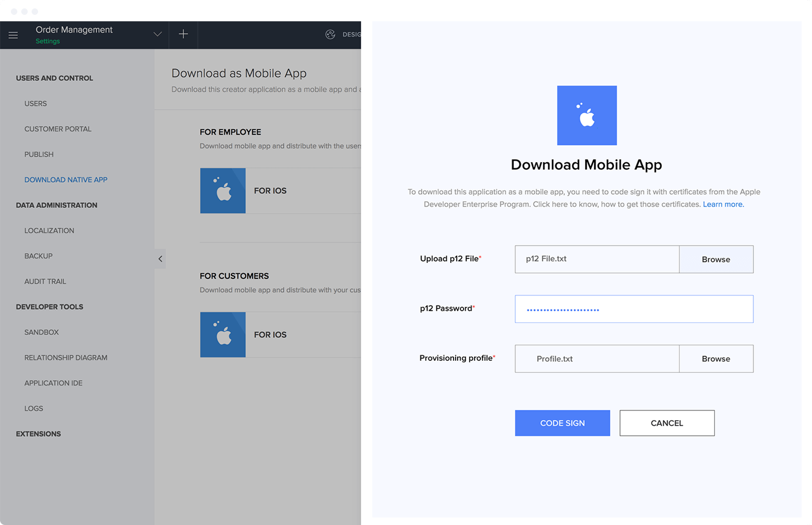
Task: Click the p12 File.txt upload field
Action: (x=597, y=259)
